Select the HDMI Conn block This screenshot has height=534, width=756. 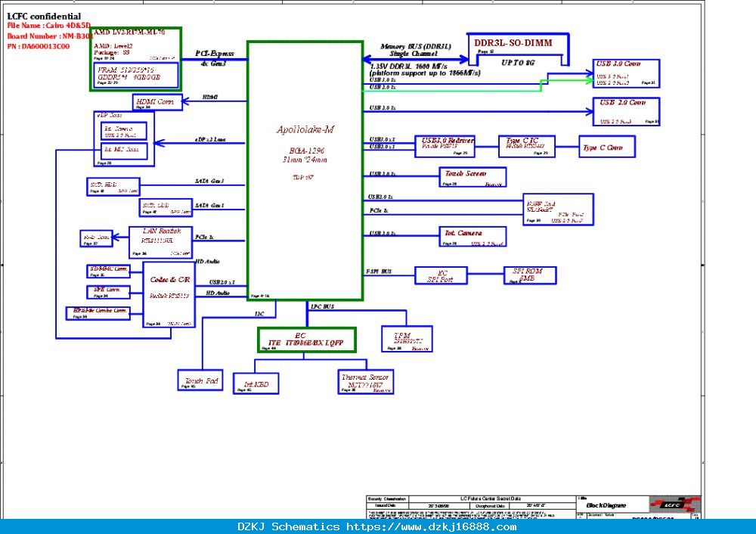click(x=157, y=102)
